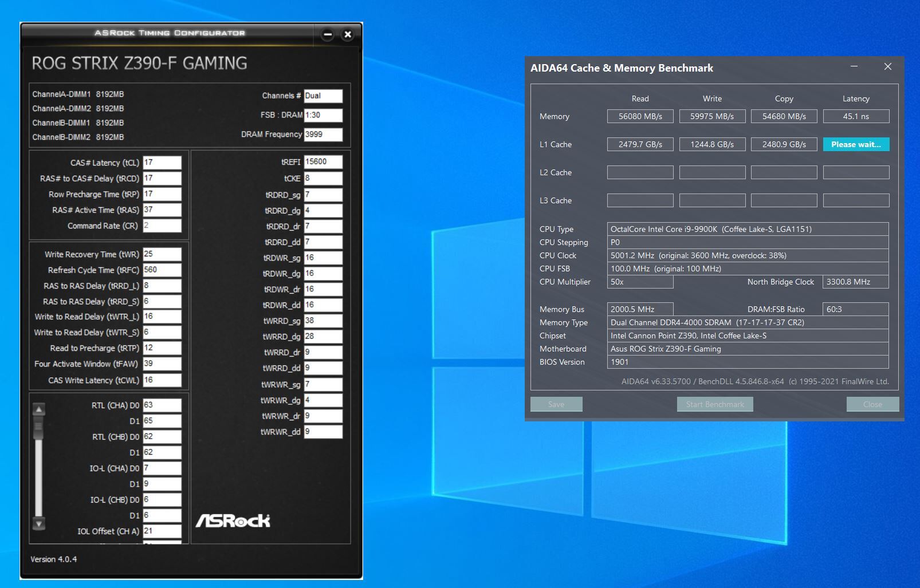Click the empty L2 Cache Read box
Image resolution: width=920 pixels, height=588 pixels.
(x=640, y=172)
